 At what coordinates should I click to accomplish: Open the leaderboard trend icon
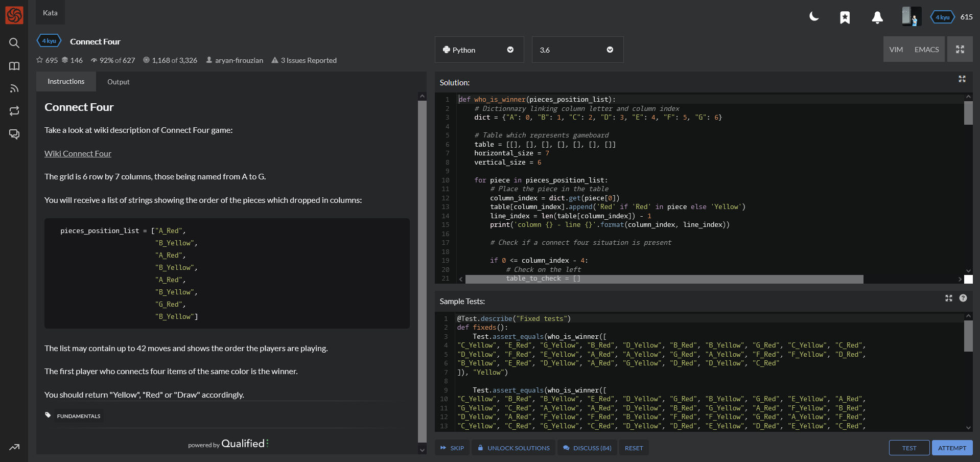click(14, 447)
